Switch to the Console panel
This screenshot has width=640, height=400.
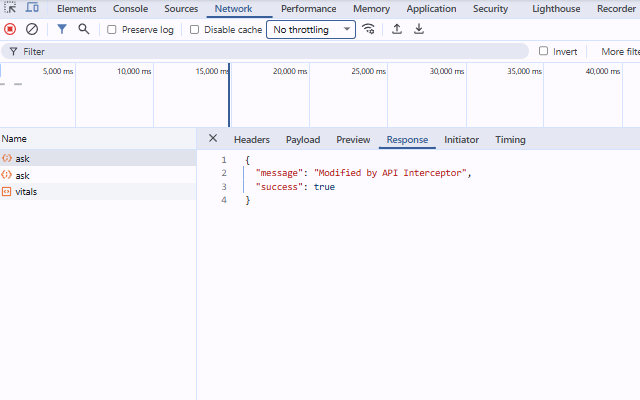pyautogui.click(x=131, y=9)
